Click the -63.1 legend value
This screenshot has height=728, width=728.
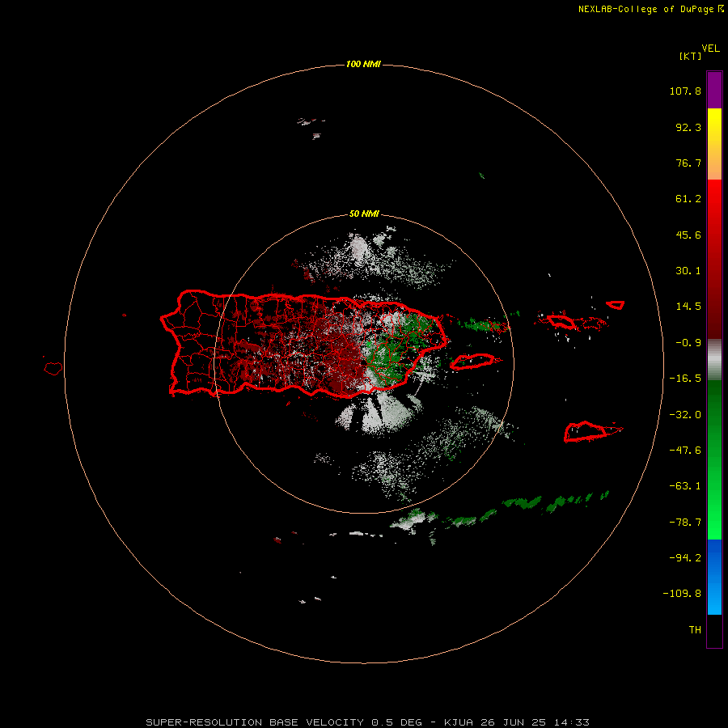685,486
